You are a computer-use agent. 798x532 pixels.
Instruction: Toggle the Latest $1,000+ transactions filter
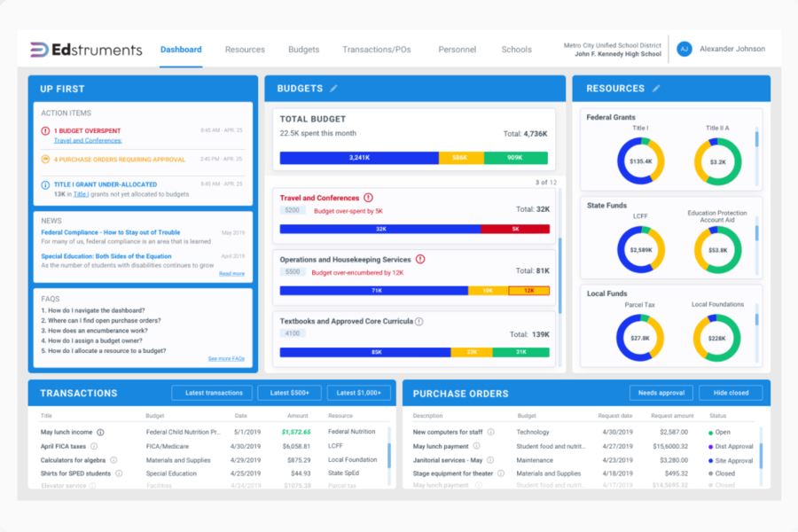tap(358, 393)
